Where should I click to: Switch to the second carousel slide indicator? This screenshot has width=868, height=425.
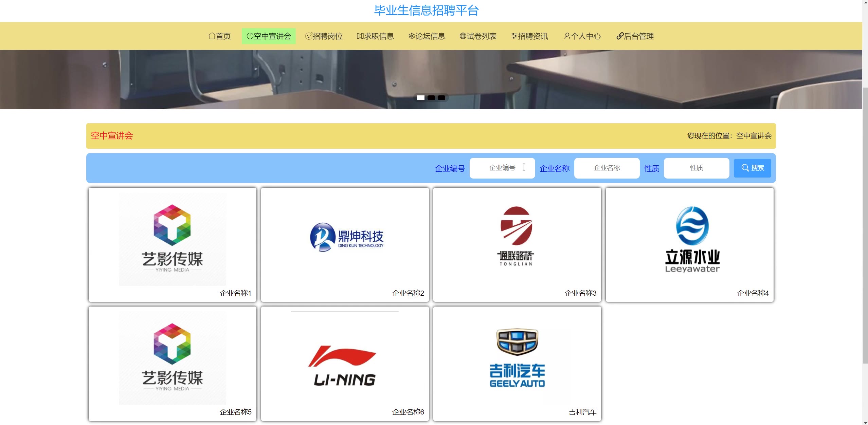(x=431, y=98)
